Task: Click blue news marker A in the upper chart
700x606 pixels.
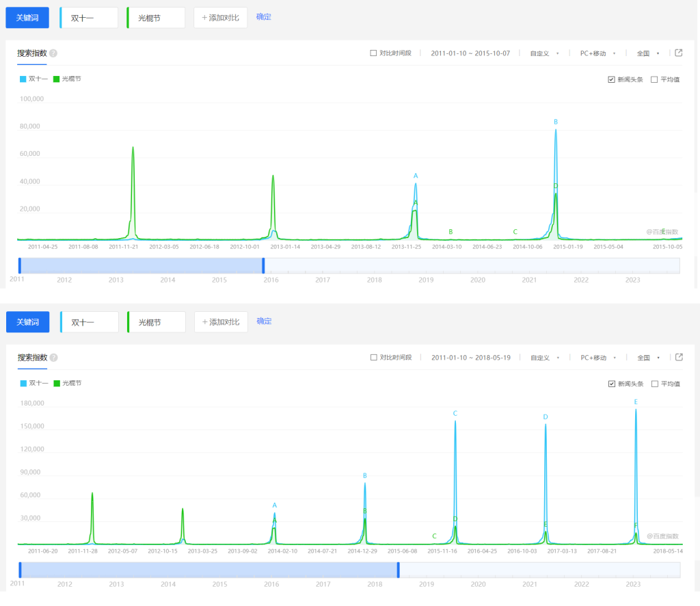Action: [x=416, y=176]
